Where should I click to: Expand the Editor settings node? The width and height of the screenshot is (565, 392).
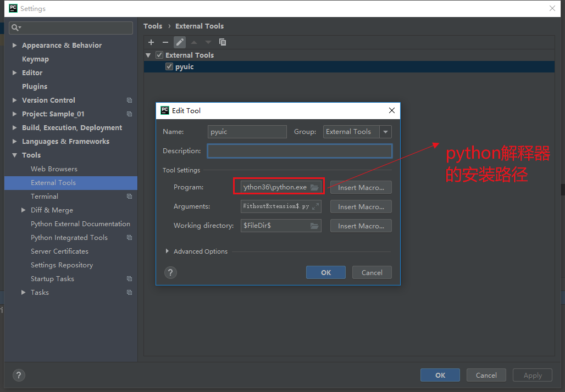coord(14,72)
